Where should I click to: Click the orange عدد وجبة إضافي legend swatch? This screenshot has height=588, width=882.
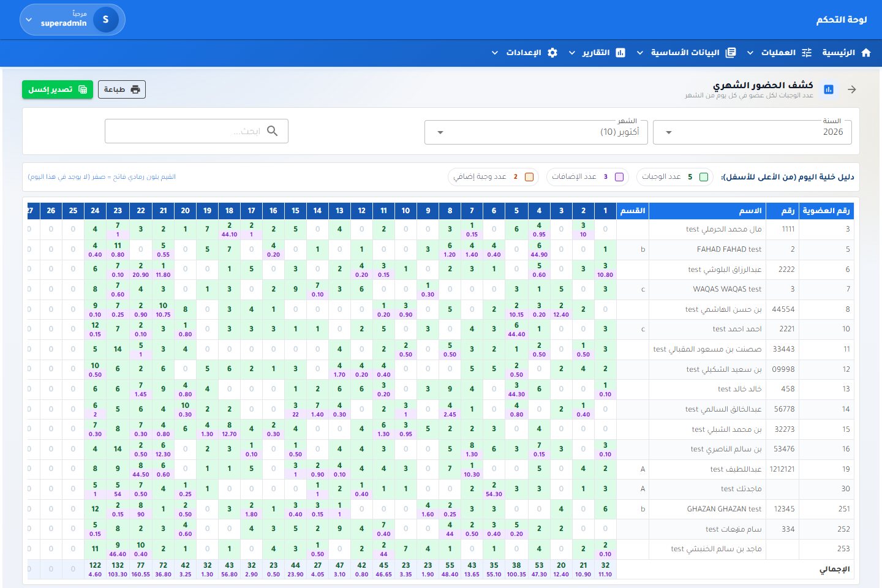[529, 177]
